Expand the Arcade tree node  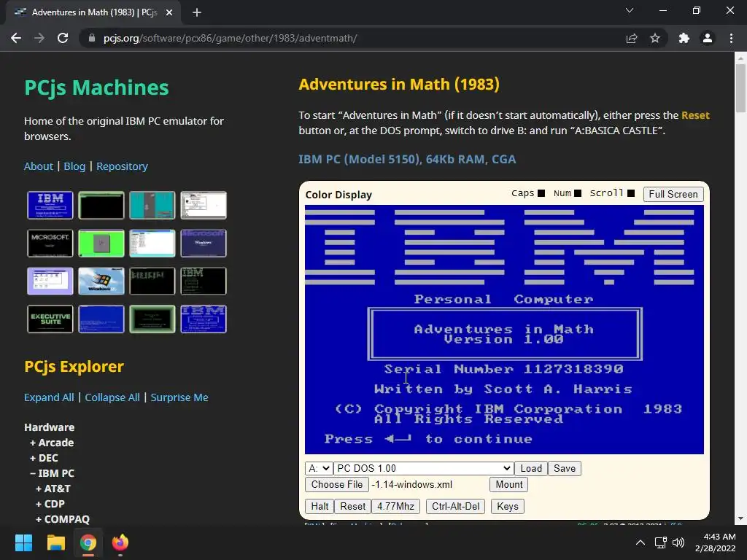tap(52, 443)
